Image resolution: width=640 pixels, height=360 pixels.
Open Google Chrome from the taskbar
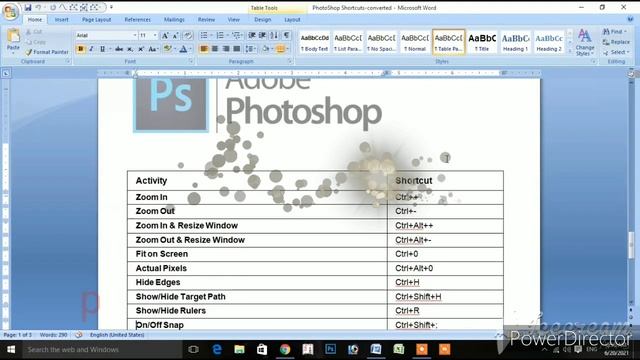coord(285,349)
